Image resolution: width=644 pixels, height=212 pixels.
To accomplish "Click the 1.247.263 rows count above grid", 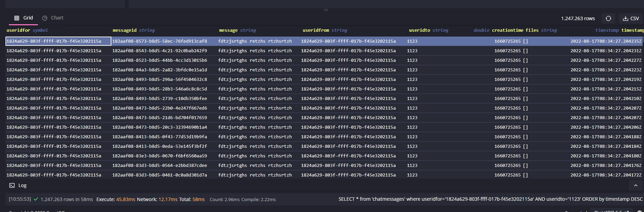I will tap(578, 18).
